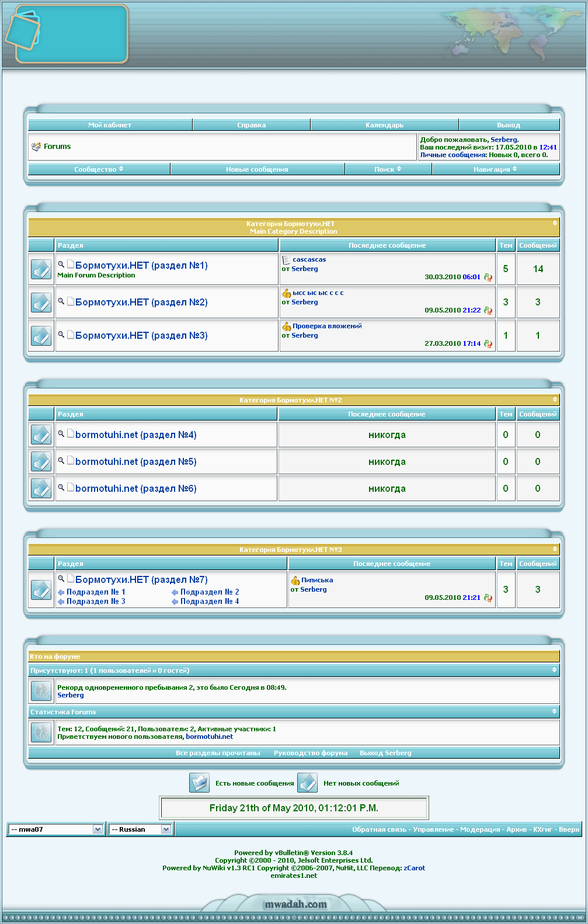Image resolution: width=588 pixels, height=924 pixels.
Task: Go to last post icon dated 27.03.2010
Action: [488, 344]
